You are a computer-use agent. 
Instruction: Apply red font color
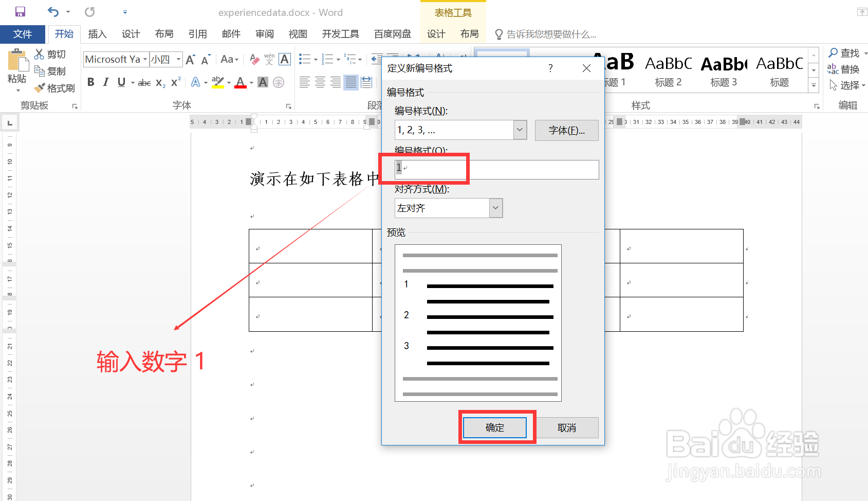[x=241, y=82]
